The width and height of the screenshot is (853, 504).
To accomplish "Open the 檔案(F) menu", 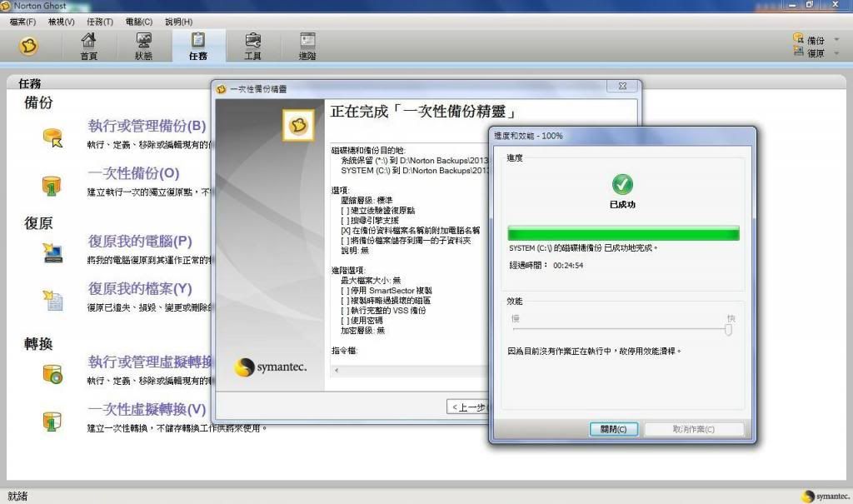I will click(x=22, y=21).
